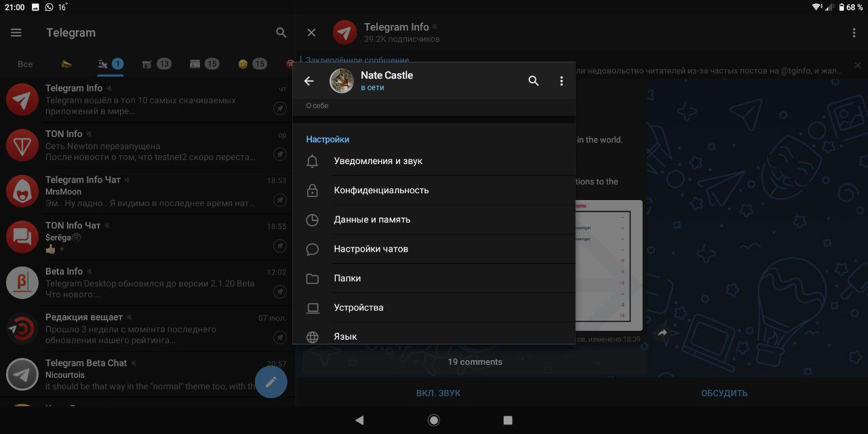This screenshot has height=434, width=868.
Task: Go back from settings panel
Action: (309, 81)
